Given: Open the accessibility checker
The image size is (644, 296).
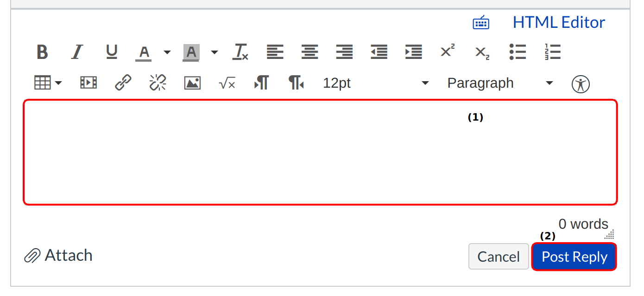Looking at the screenshot, I should [581, 84].
